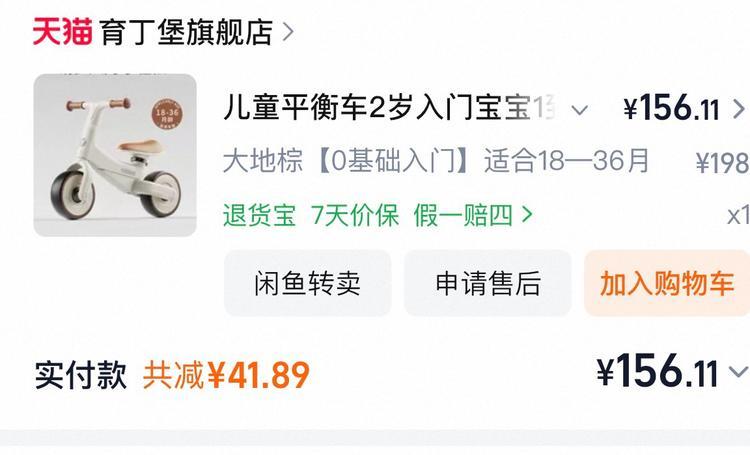Click the 假一赔四 authenticity guarantee tag
Image resolution: width=750 pixels, height=455 pixels.
click(463, 215)
